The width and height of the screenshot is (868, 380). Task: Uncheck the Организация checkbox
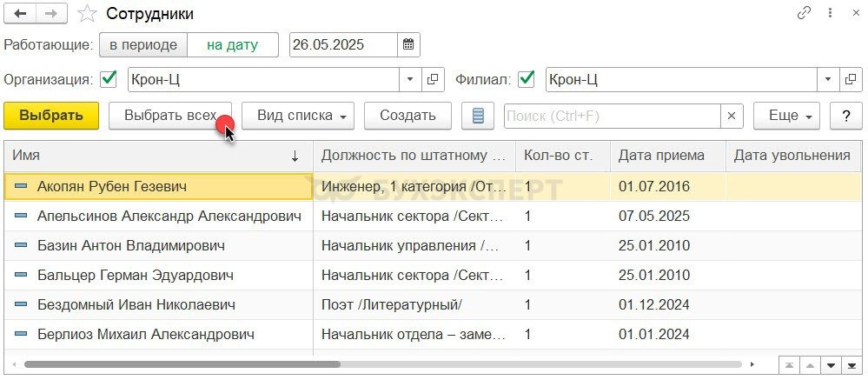click(x=109, y=79)
